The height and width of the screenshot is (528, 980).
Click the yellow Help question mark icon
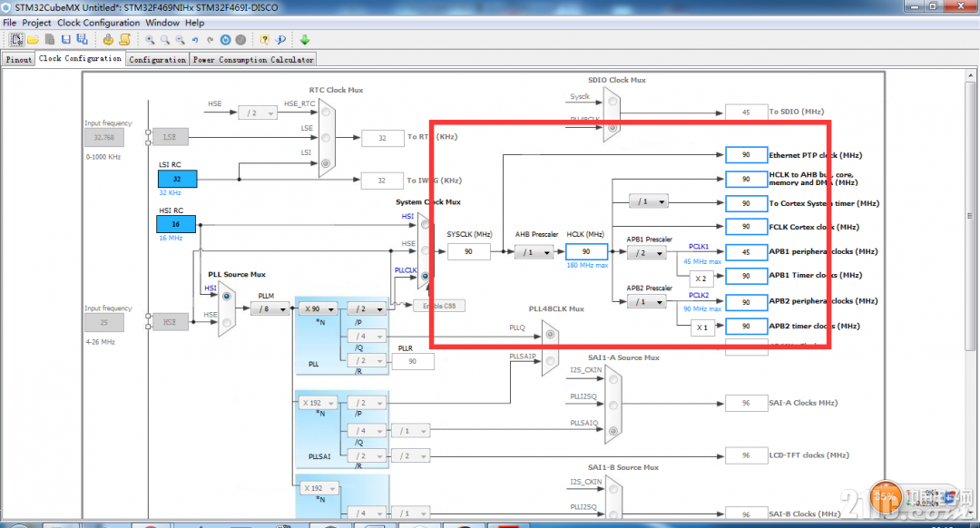pyautogui.click(x=265, y=39)
